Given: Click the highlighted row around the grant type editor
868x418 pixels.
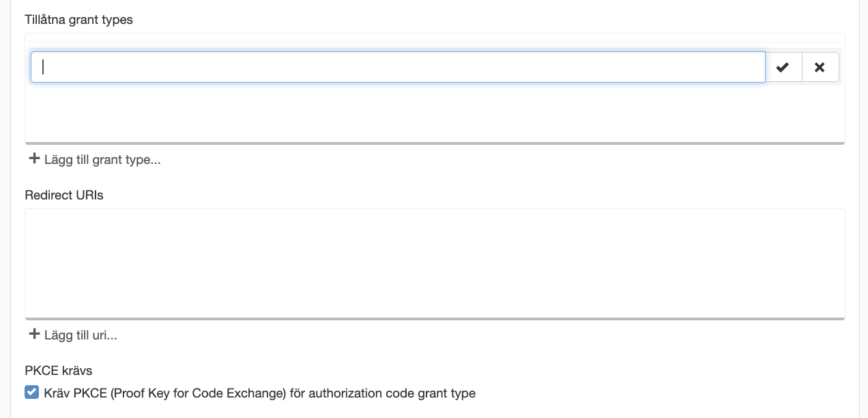Looking at the screenshot, I should pyautogui.click(x=435, y=67).
